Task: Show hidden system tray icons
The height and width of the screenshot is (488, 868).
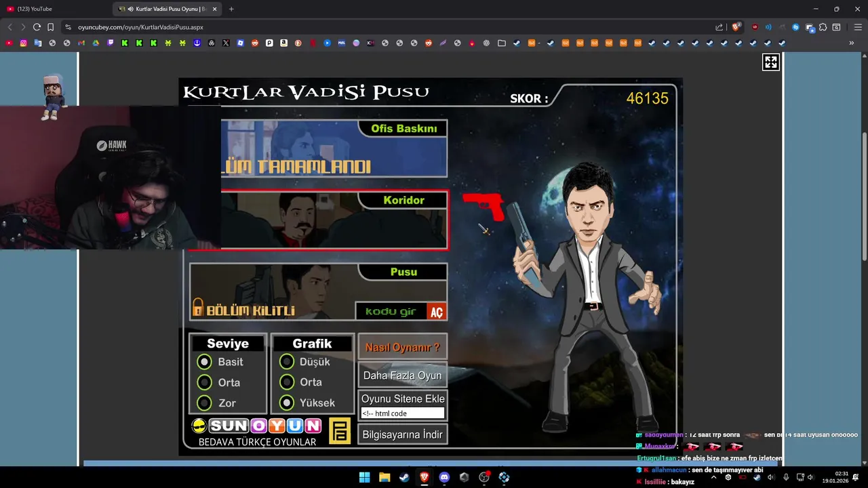Action: pos(713,477)
